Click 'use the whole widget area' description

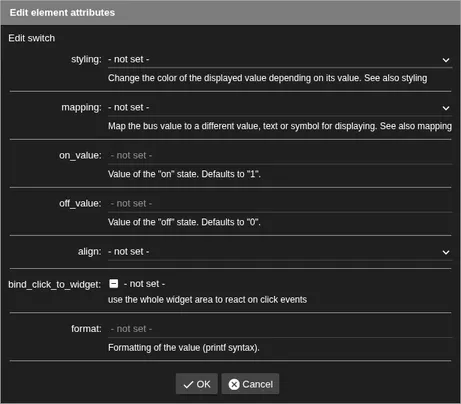click(x=207, y=300)
